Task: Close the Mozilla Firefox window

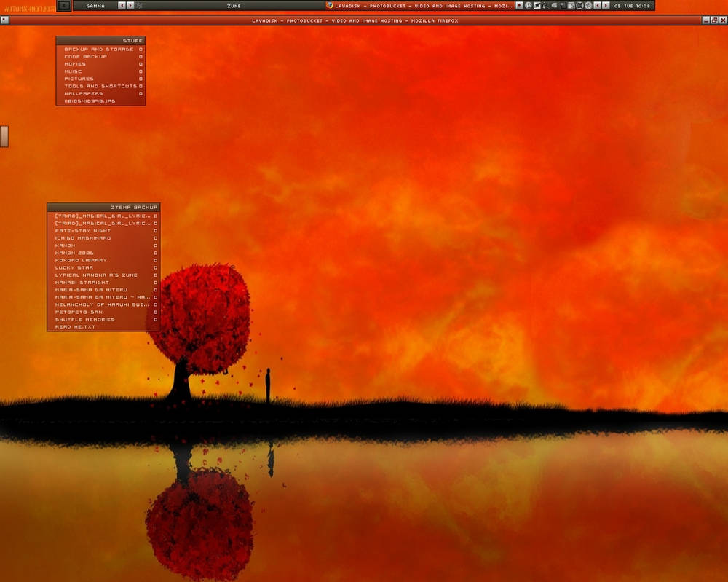Action: (723, 20)
